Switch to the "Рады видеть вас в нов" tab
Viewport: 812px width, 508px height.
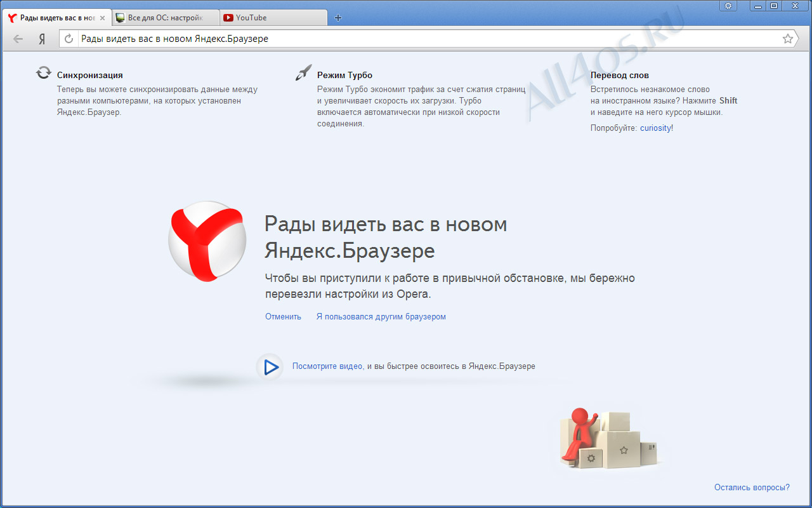coord(56,18)
